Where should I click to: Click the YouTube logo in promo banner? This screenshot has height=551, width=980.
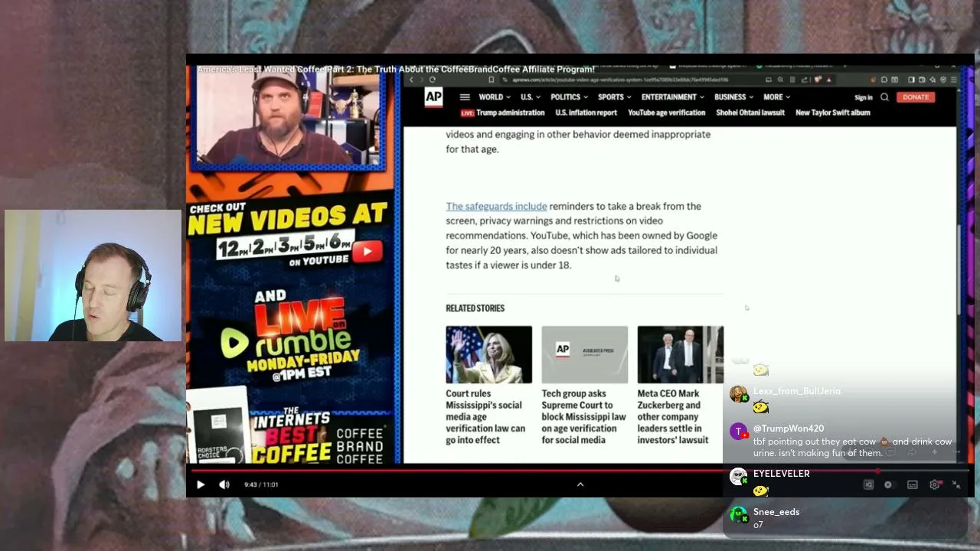pyautogui.click(x=367, y=251)
